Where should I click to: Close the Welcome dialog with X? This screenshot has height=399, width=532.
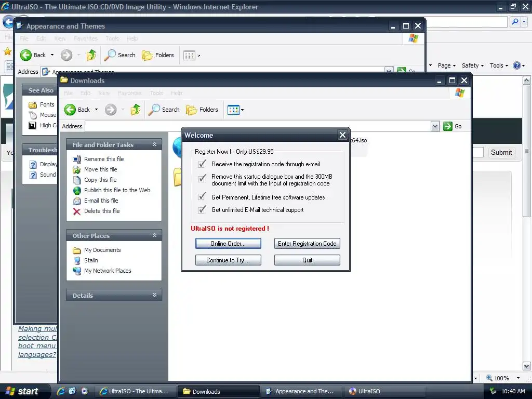342,135
